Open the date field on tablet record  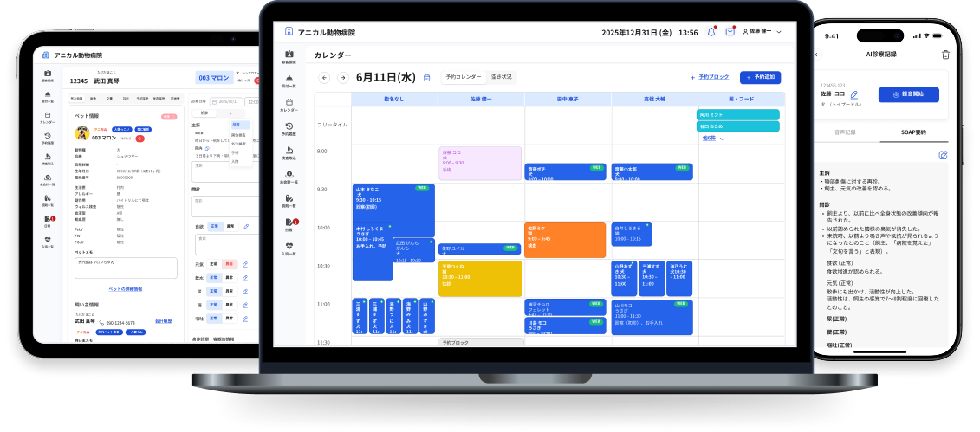coord(225,101)
